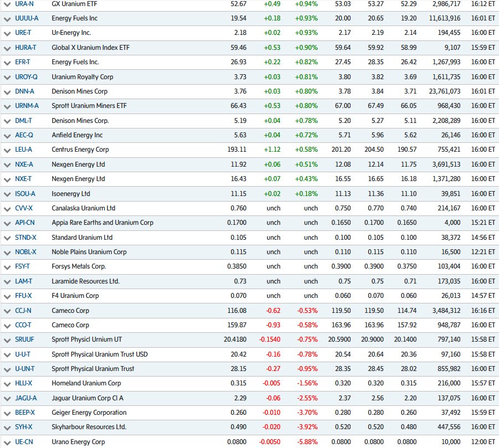The height and width of the screenshot is (448, 499).
Task: Select the company name Sprott Physical Uranium Trust USD
Action: (100, 354)
